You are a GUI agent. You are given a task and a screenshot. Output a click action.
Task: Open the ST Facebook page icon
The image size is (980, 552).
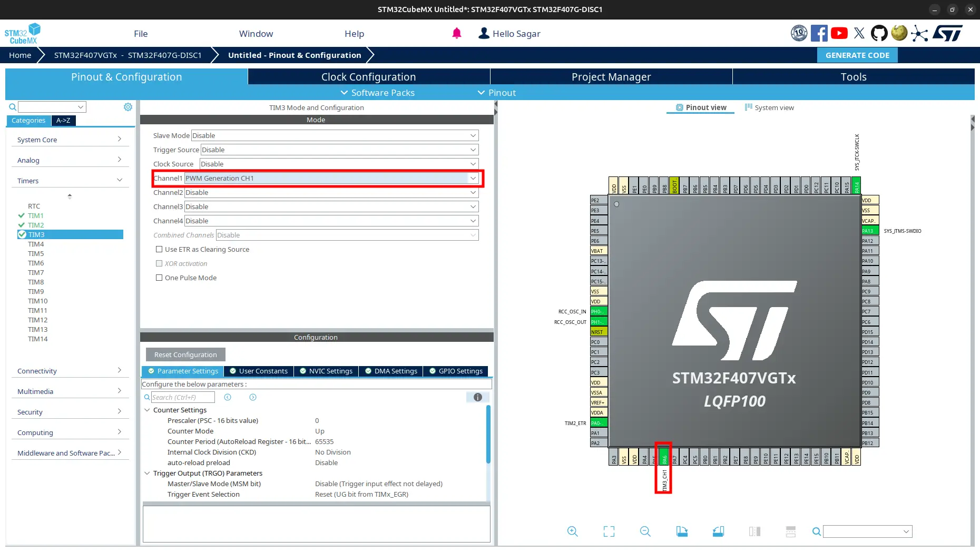coord(819,33)
